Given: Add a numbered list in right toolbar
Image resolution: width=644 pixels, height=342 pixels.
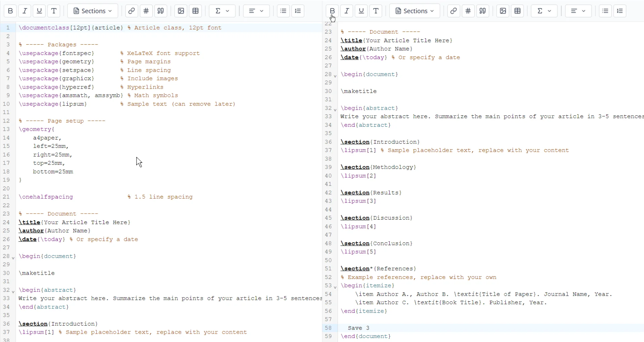Looking at the screenshot, I should click(x=620, y=11).
